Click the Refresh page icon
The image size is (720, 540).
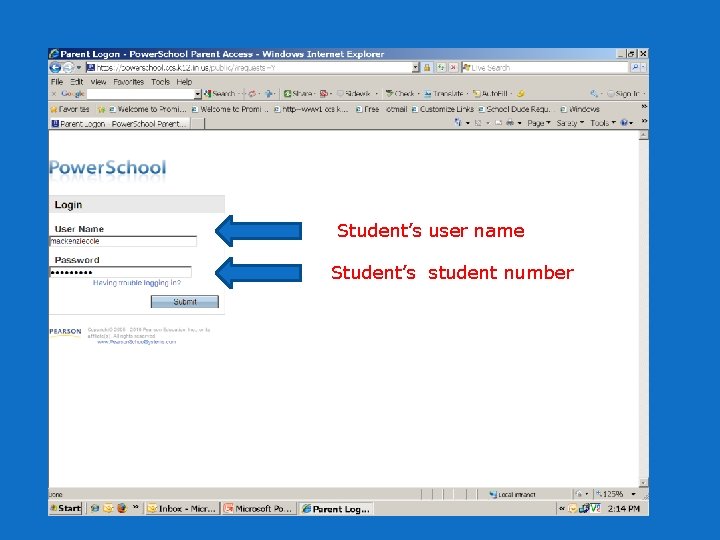pyautogui.click(x=441, y=68)
